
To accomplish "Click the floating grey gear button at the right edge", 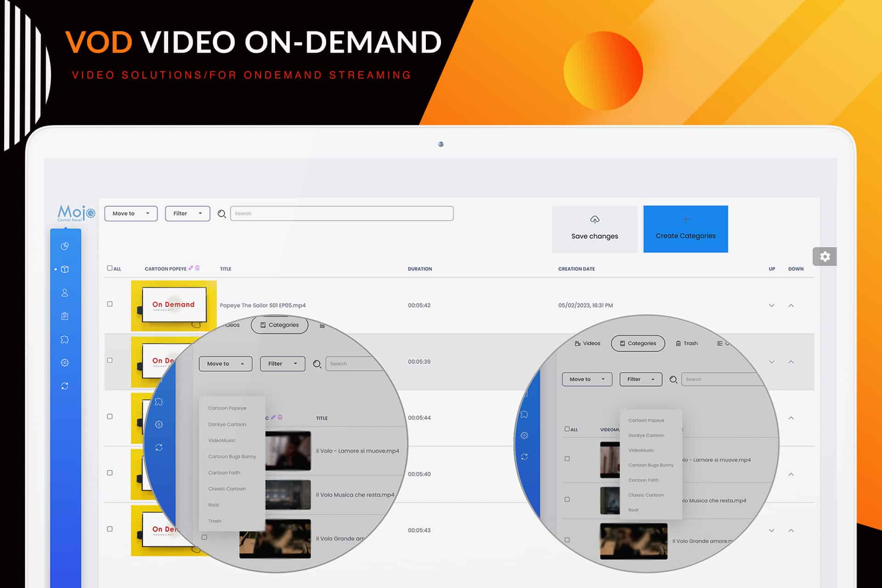I will pos(825,256).
